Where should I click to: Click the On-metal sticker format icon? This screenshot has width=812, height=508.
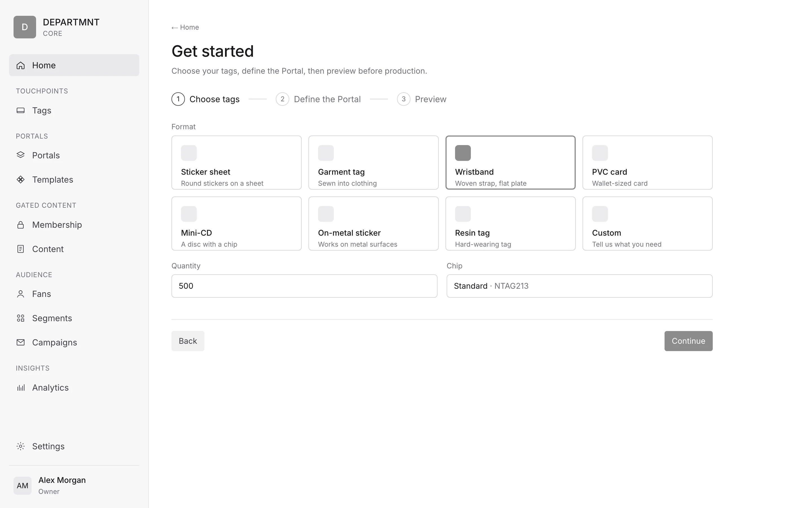tap(326, 214)
